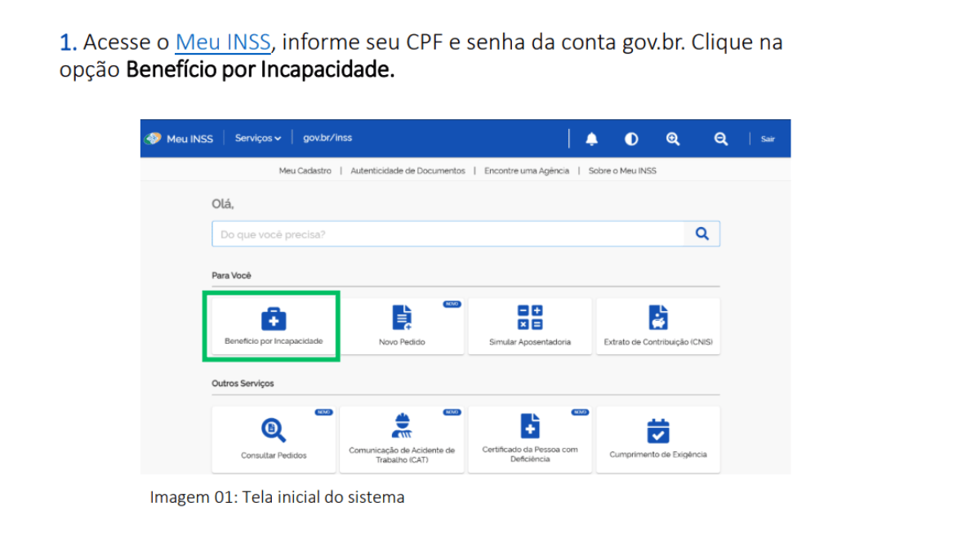Select Cumprimento de Exigência calendar icon

point(657,430)
